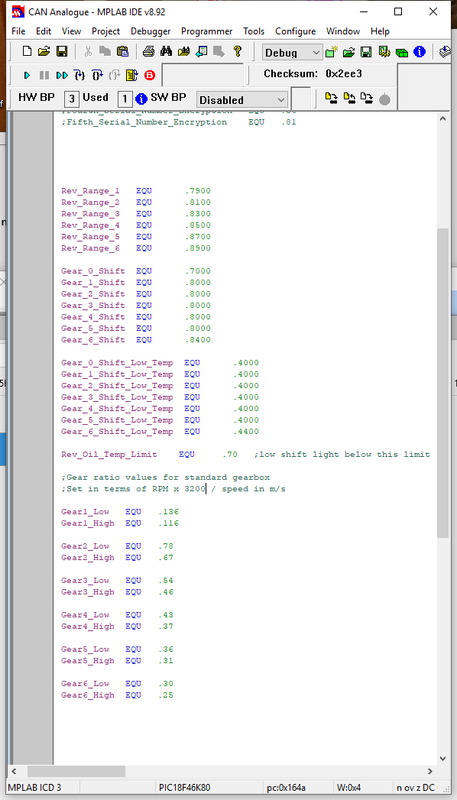Click the scroll down arrow
The image size is (457, 800).
(x=443, y=759)
